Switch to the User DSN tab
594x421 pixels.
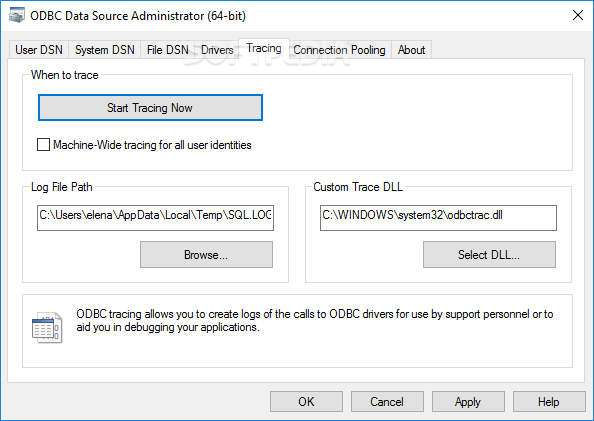coord(39,50)
